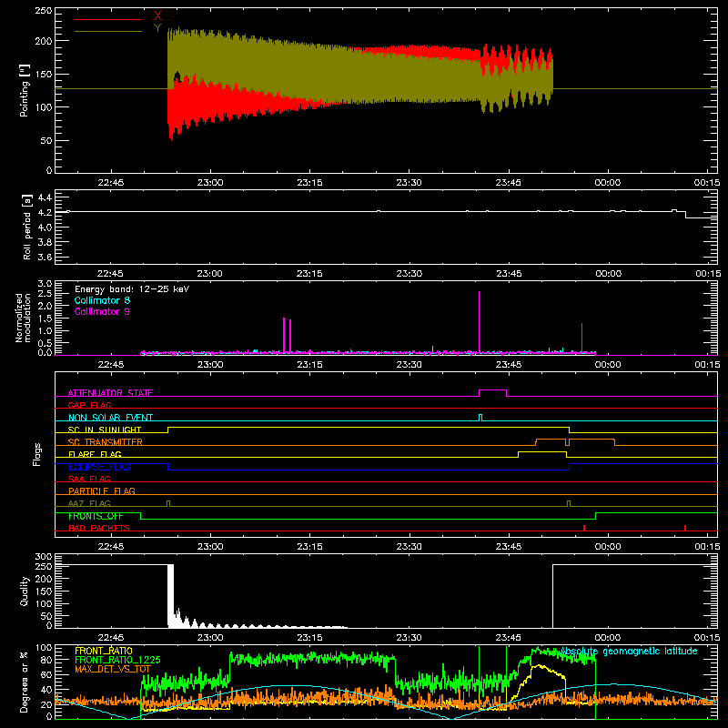This screenshot has width=728, height=728.
Task: Click the SAA_FLAG label
Action: tap(89, 479)
